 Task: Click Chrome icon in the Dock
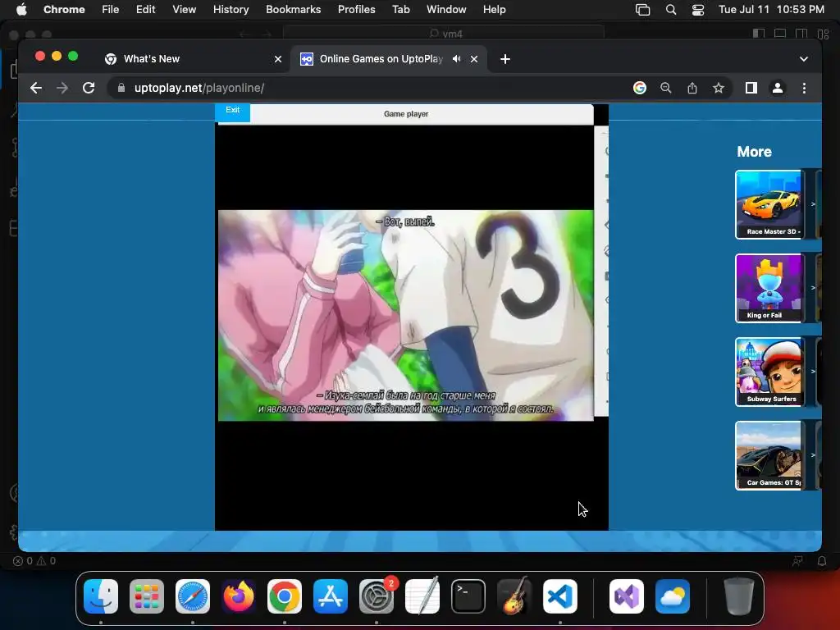tap(285, 596)
